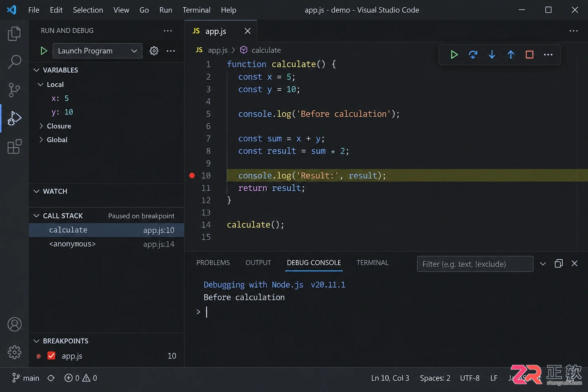
Task: Toggle the app.js breakpoint checkbox
Action: click(51, 356)
